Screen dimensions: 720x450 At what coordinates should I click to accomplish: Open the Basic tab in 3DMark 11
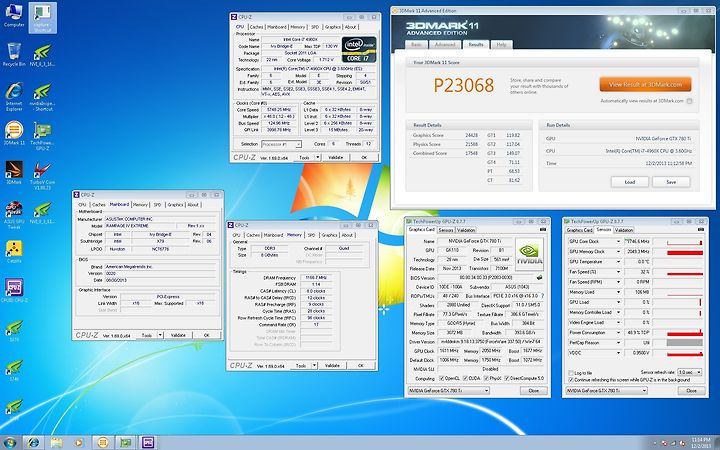tap(416, 45)
